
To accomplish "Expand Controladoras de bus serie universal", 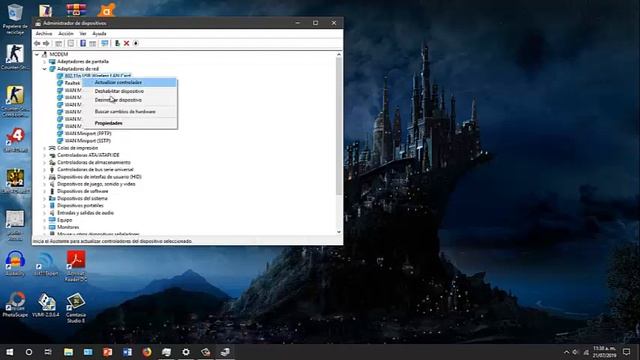I will coord(44,170).
